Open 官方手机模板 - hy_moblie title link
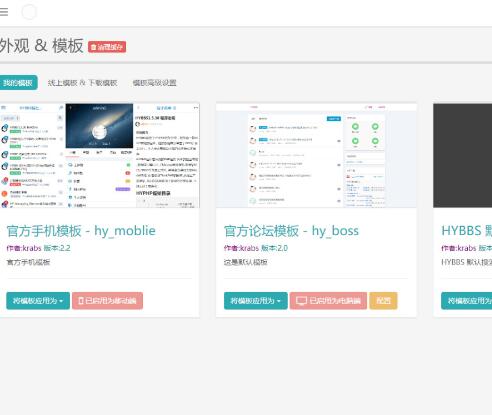Screen dimensions: 492x415 81,231
